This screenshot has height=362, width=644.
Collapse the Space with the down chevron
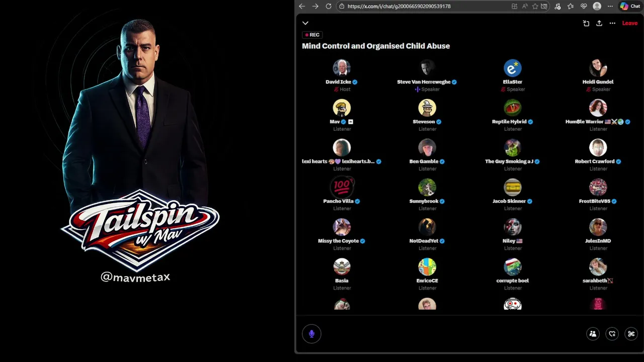[x=305, y=23]
